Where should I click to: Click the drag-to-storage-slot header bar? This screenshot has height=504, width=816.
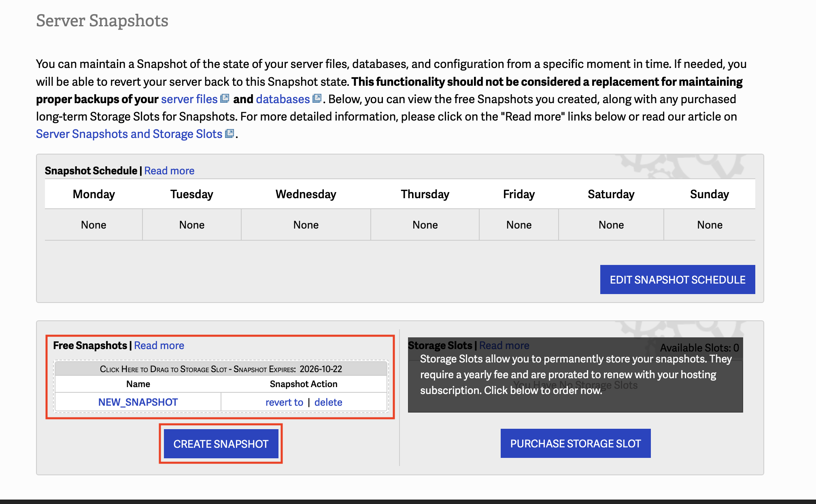[x=221, y=369]
